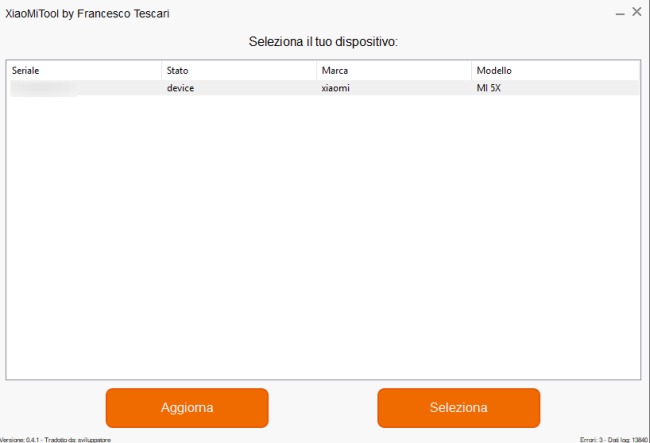Click the orange Seleziona button
The width and height of the screenshot is (650, 443).
(458, 408)
